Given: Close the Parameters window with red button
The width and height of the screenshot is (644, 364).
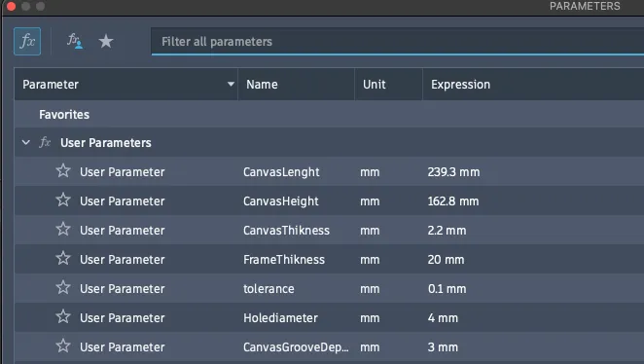Looking at the screenshot, I should (x=11, y=6).
